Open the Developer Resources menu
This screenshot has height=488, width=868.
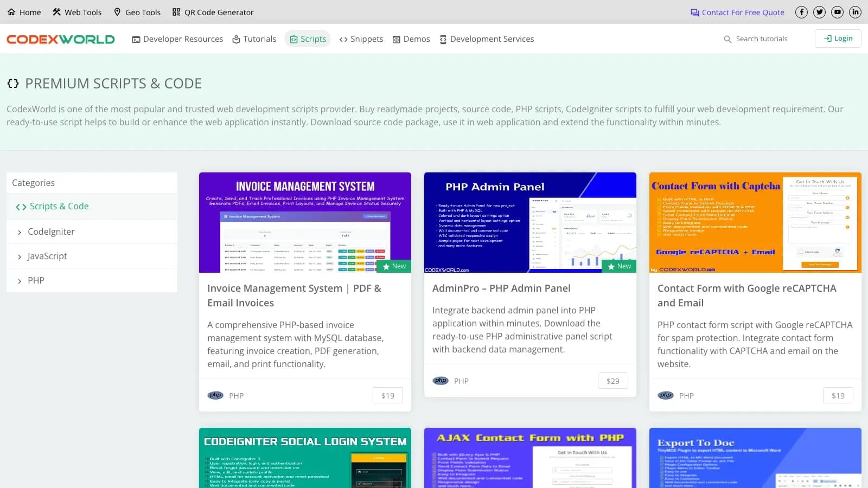(177, 39)
